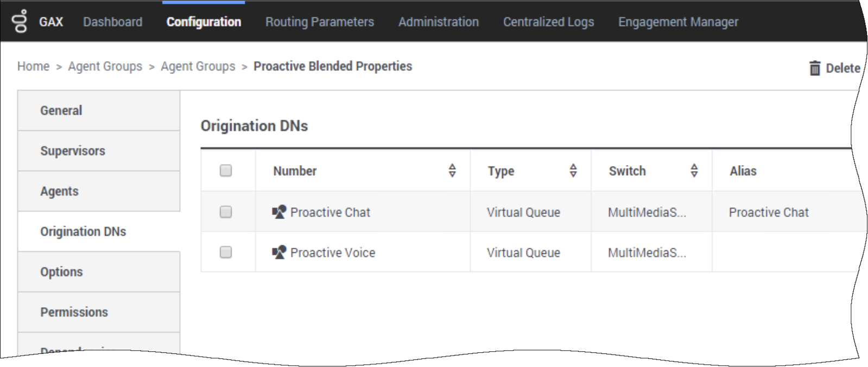Open the Routing Parameters menu
This screenshot has width=868, height=367.
tap(320, 22)
